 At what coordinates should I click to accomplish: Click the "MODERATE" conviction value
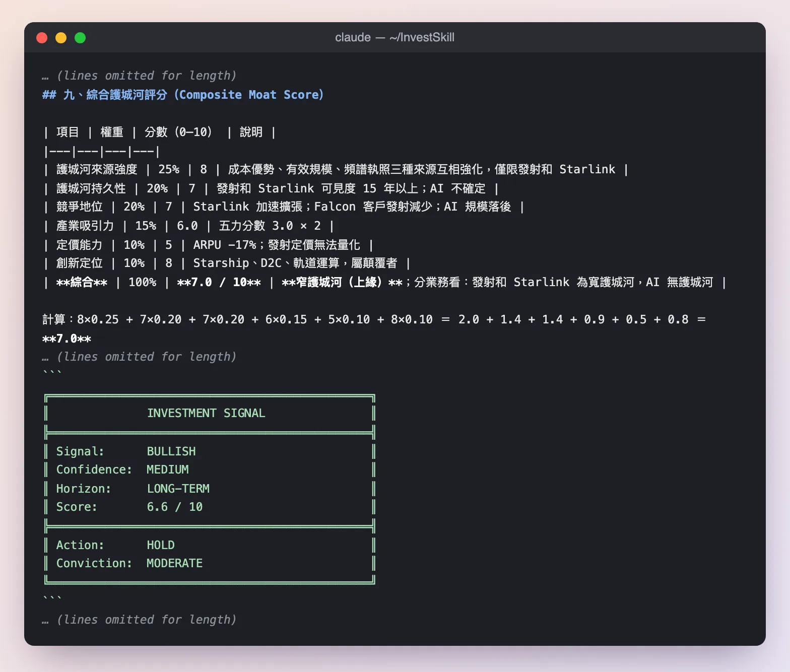(x=174, y=563)
